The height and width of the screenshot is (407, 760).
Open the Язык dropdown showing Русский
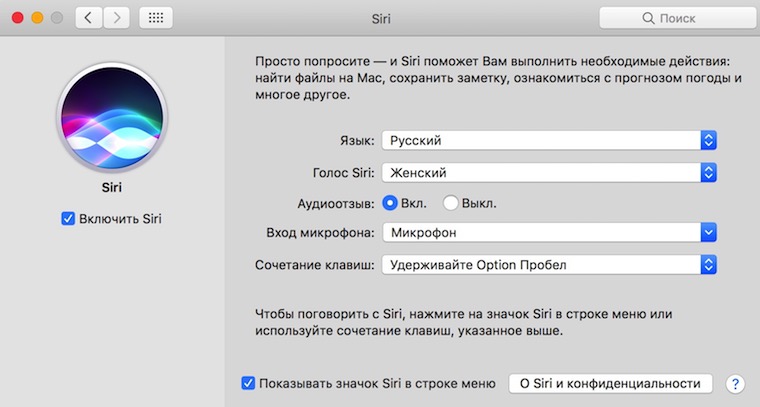549,141
